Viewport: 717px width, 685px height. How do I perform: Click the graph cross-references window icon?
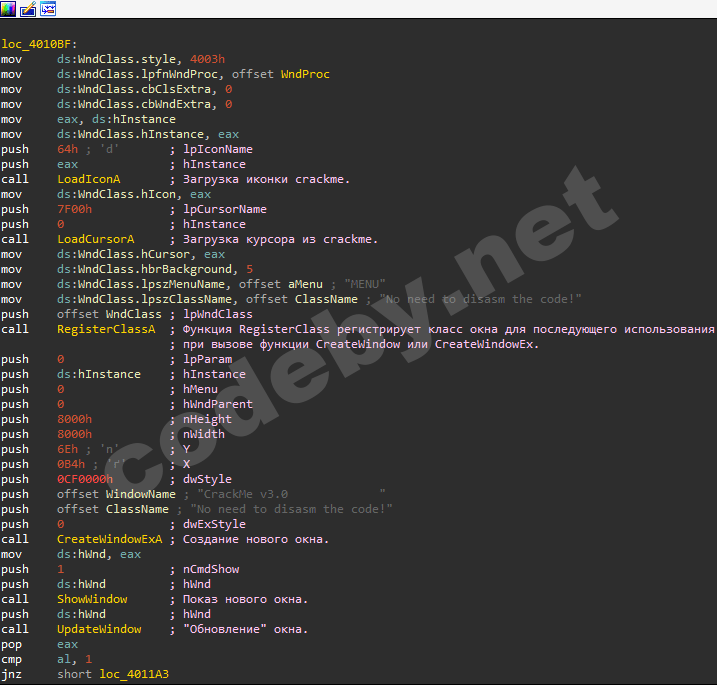pos(48,8)
